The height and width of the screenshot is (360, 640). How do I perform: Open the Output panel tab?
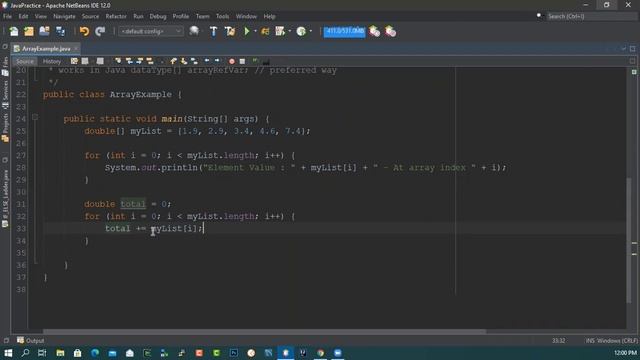[x=31, y=340]
